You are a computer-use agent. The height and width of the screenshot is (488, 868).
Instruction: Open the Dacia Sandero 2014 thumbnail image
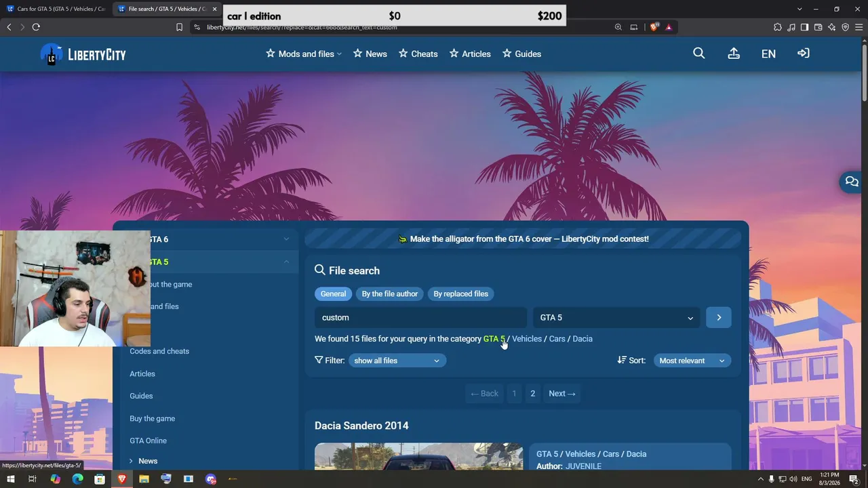pyautogui.click(x=419, y=456)
